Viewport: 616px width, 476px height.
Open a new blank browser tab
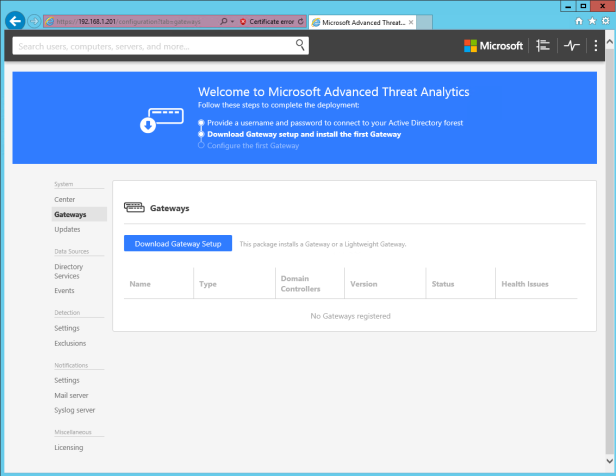424,22
